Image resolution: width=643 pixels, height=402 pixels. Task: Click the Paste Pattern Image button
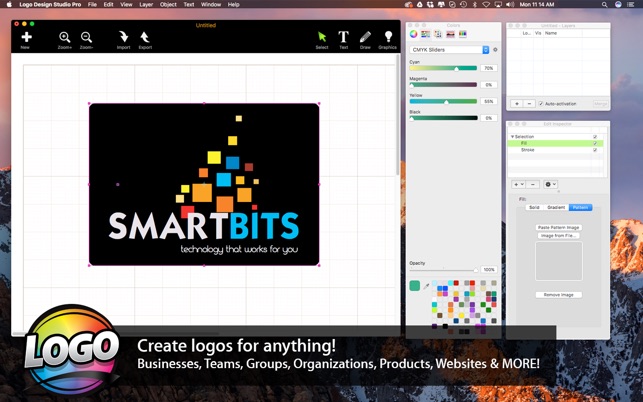coord(559,227)
